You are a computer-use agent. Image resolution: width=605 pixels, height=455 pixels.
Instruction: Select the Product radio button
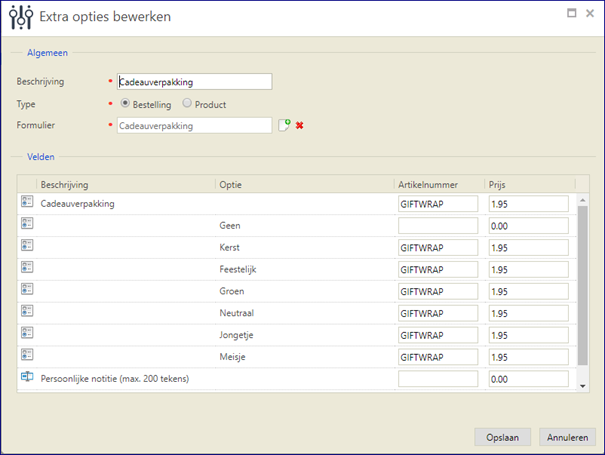coord(187,103)
